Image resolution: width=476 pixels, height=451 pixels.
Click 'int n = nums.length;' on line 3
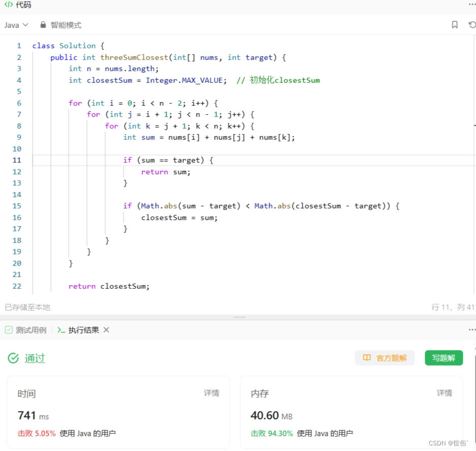(113, 69)
